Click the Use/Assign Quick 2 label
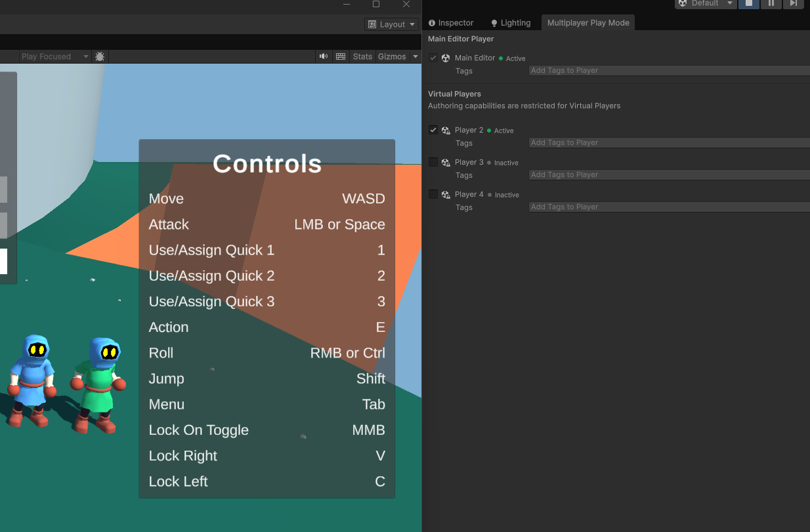This screenshot has height=532, width=810. pyautogui.click(x=211, y=276)
